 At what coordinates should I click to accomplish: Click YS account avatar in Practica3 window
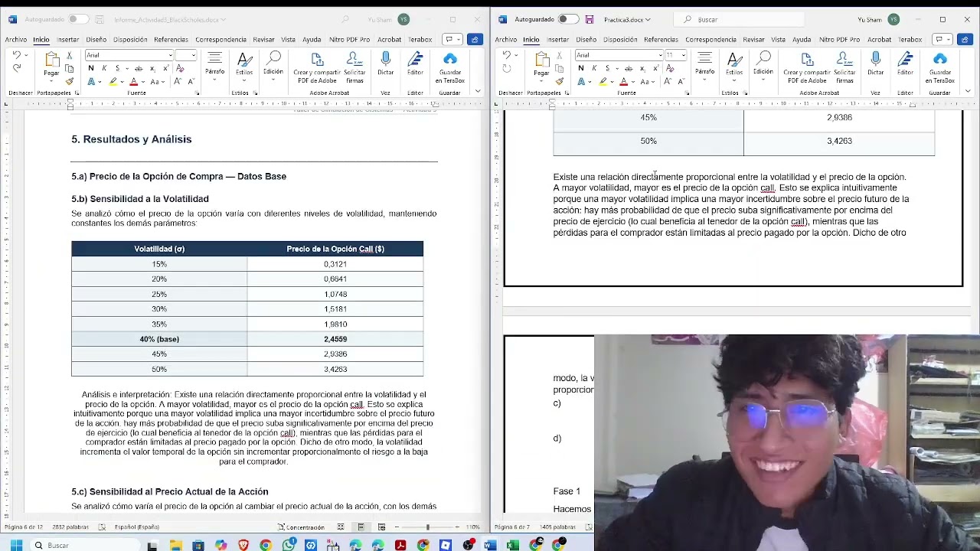(893, 19)
